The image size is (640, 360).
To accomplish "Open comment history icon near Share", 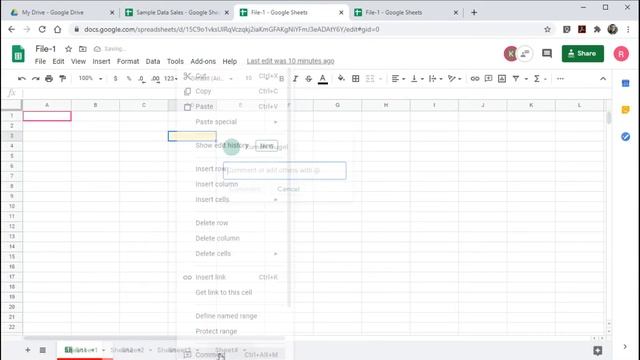I will (x=547, y=53).
